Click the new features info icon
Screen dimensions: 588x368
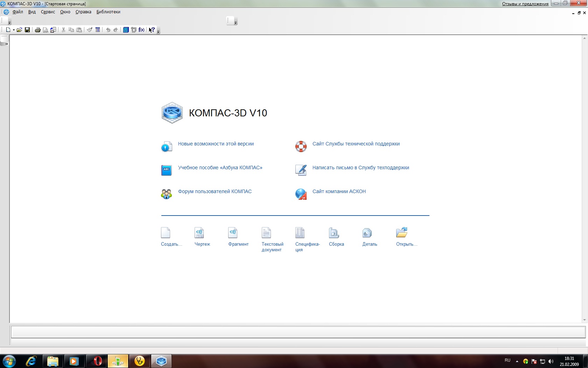pos(167,146)
